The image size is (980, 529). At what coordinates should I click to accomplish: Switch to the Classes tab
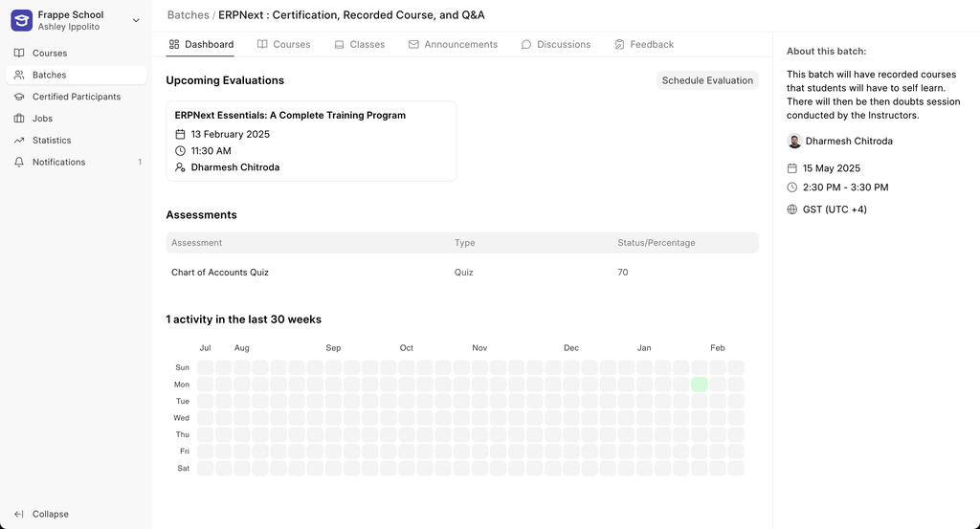360,44
